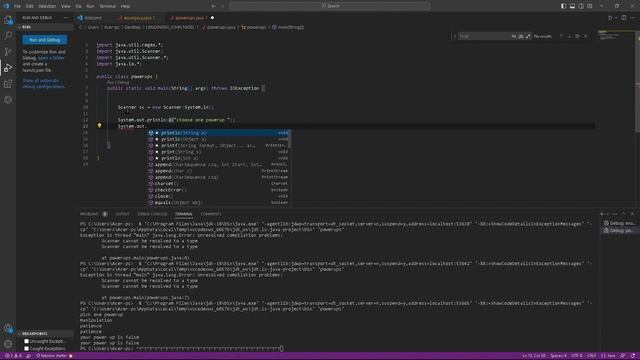The height and width of the screenshot is (360, 640).
Task: Click the Go Back navigation arrow
Action: [x=213, y=6]
